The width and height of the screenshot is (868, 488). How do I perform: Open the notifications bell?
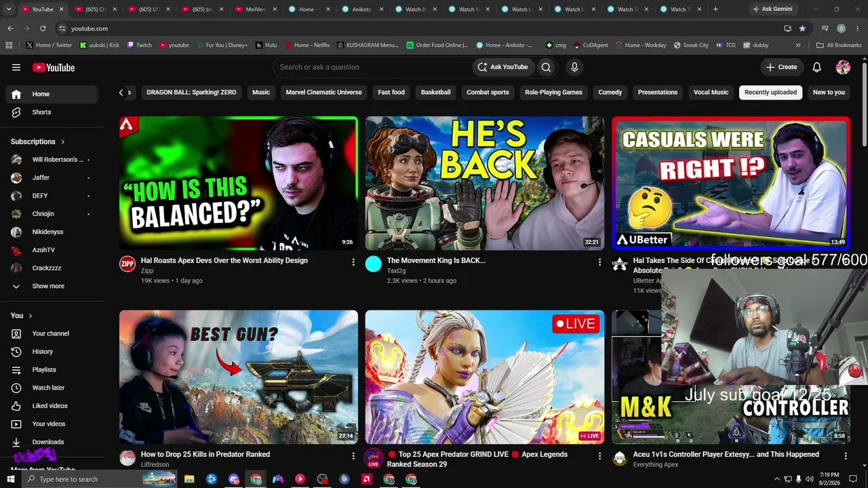point(817,67)
